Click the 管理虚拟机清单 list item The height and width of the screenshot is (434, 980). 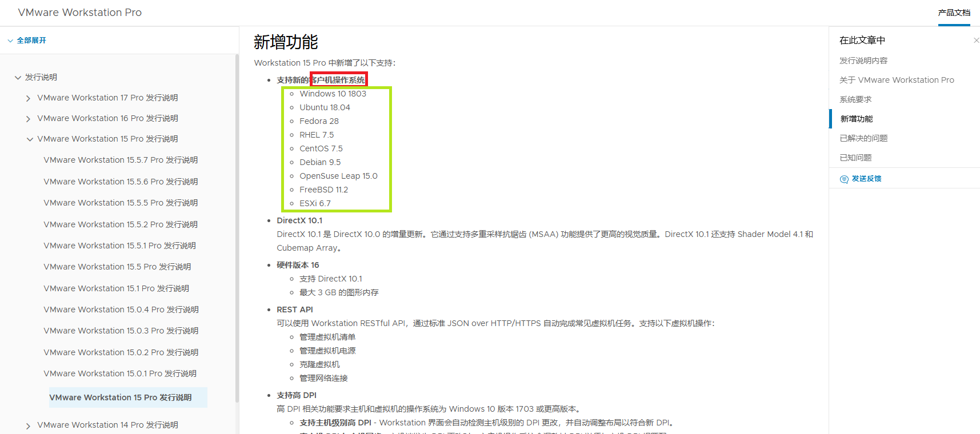click(x=327, y=337)
